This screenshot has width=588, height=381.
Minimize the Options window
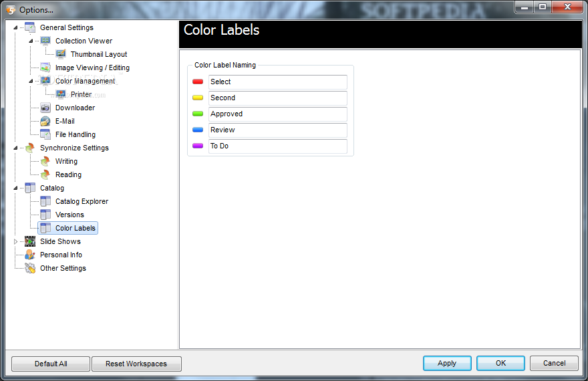click(525, 7)
